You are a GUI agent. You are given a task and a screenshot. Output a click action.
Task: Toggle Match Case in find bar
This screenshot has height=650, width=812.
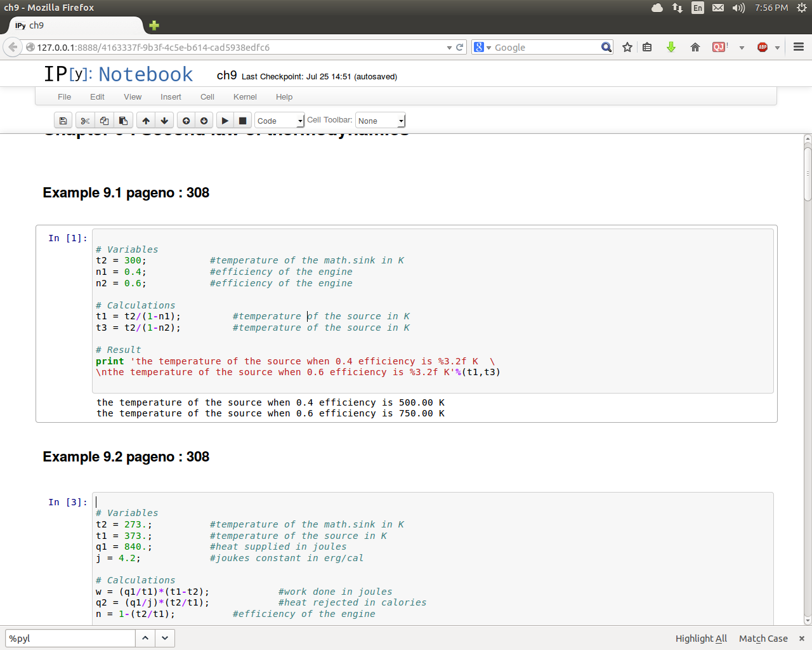(763, 639)
